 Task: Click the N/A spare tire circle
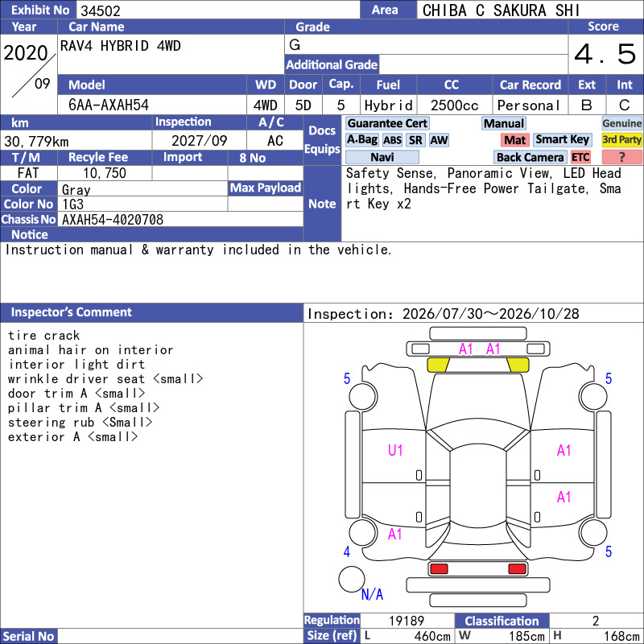pyautogui.click(x=352, y=579)
